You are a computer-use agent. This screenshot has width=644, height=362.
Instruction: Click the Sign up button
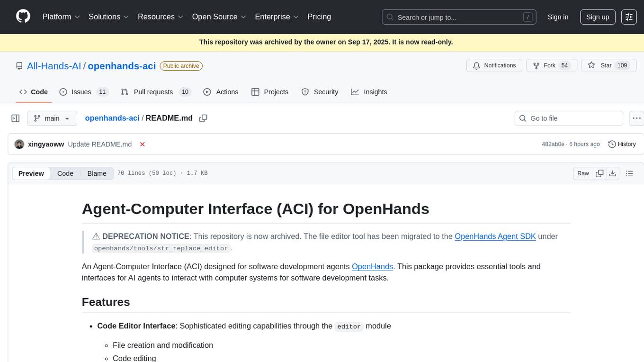[x=598, y=17]
